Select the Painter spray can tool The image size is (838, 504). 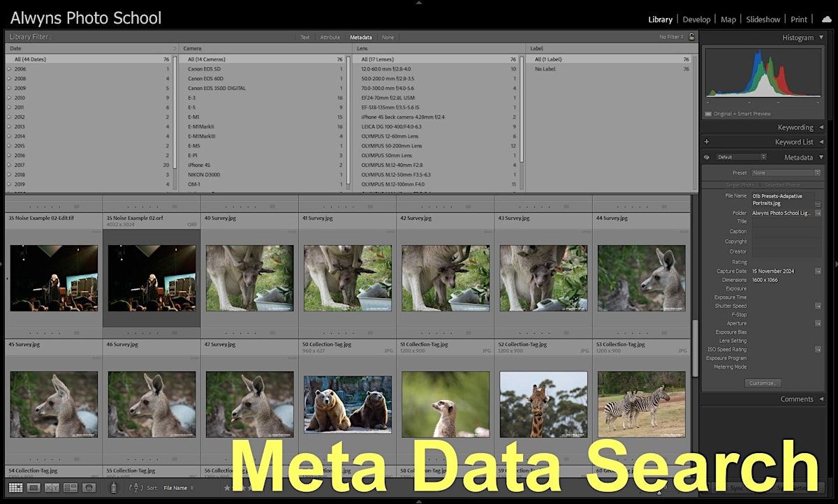[x=113, y=487]
